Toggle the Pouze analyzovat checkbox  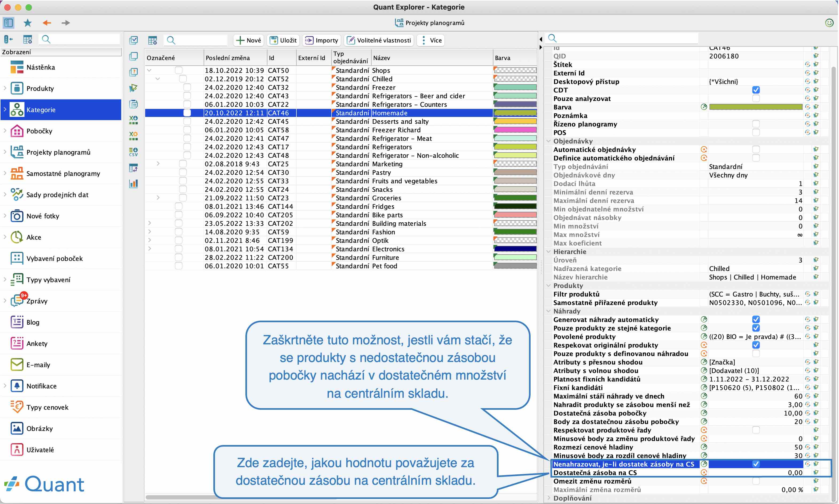755,99
